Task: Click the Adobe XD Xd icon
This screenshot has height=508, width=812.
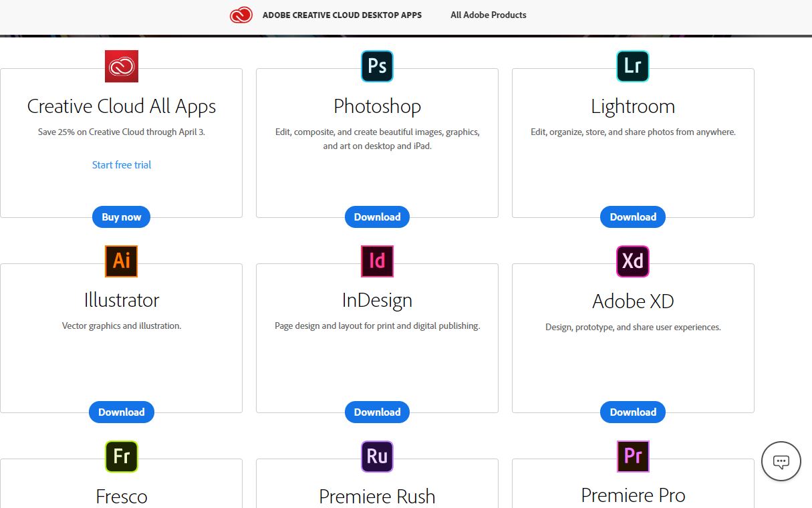Action: (x=633, y=261)
